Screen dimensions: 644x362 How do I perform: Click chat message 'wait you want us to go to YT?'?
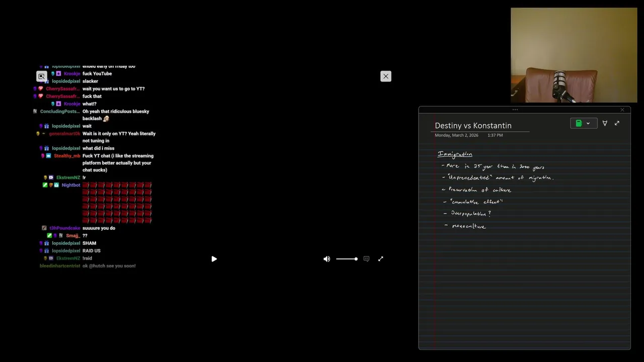click(x=114, y=89)
